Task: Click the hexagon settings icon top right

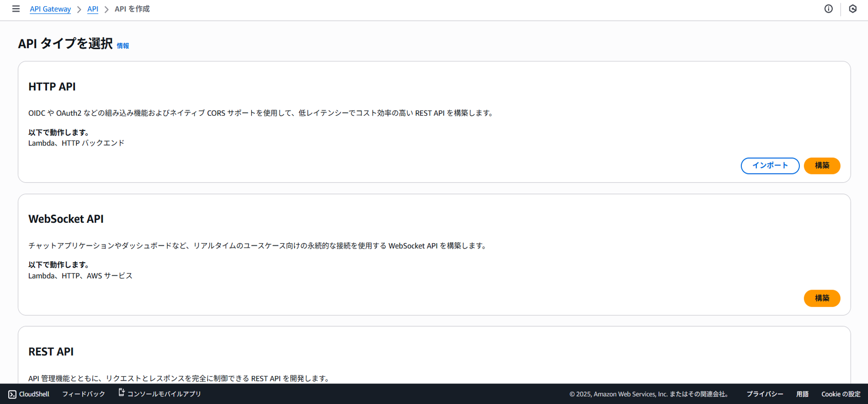Action: click(853, 9)
